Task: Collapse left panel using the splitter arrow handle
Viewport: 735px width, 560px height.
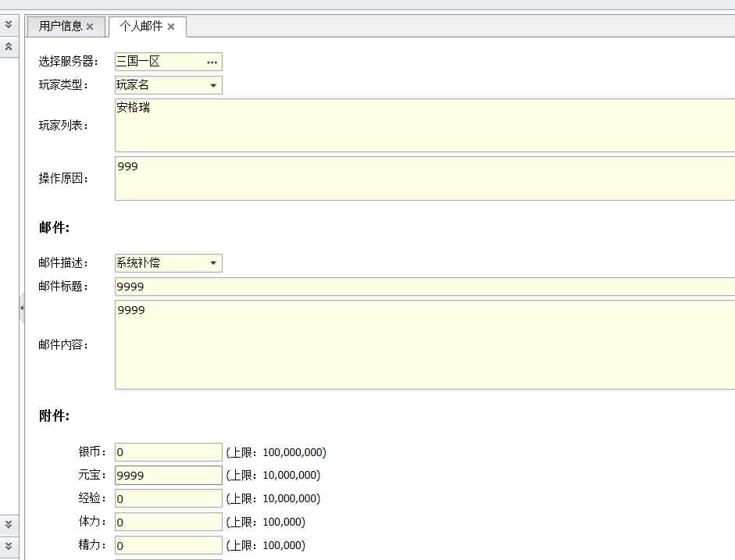Action: (x=22, y=309)
